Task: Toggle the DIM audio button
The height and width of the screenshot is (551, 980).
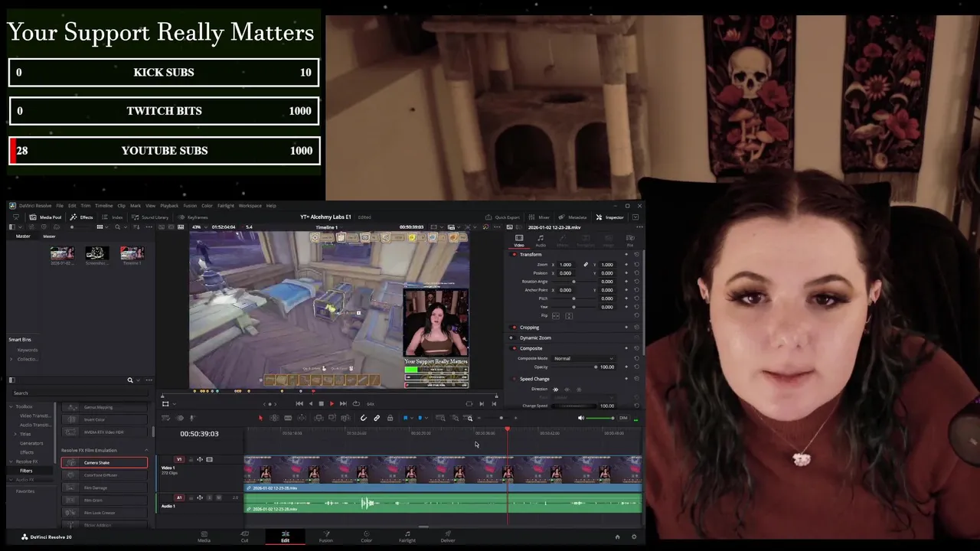Action: (623, 418)
